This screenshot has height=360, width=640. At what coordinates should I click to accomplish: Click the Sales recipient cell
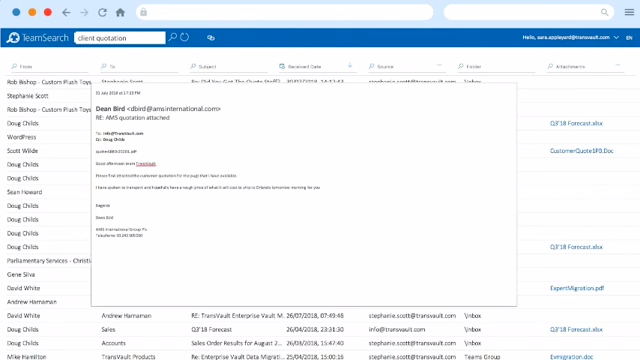108,329
